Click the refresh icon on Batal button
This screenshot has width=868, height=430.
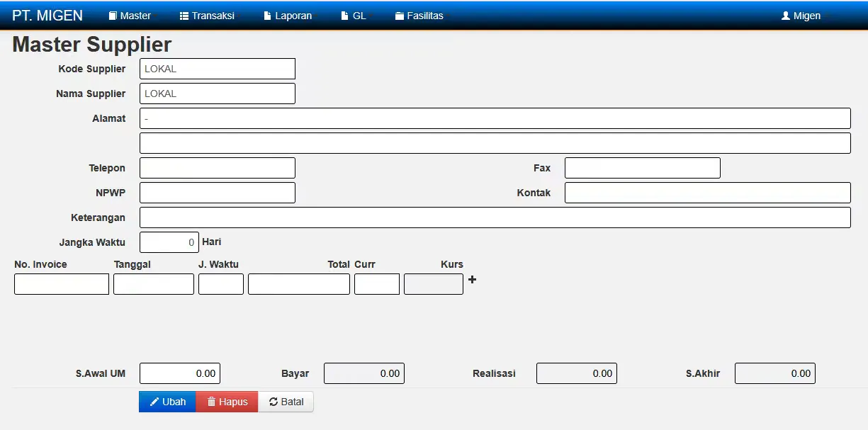point(274,402)
